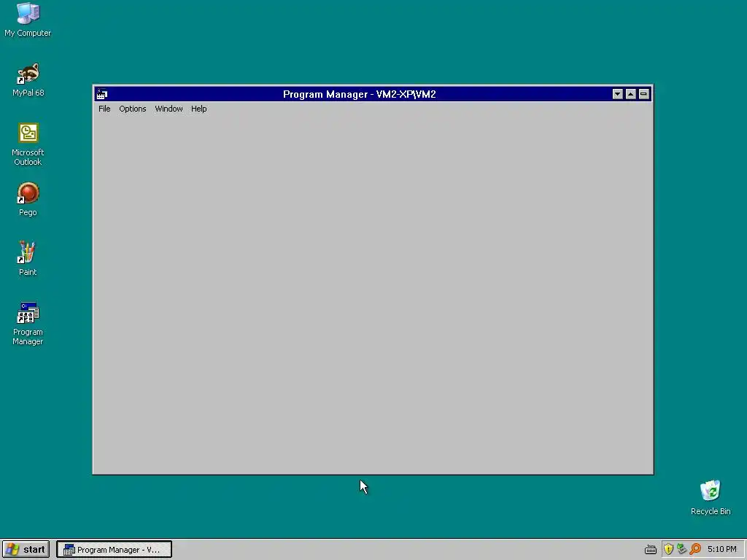Click the yellow security shield tray icon
747x560 pixels.
click(668, 550)
